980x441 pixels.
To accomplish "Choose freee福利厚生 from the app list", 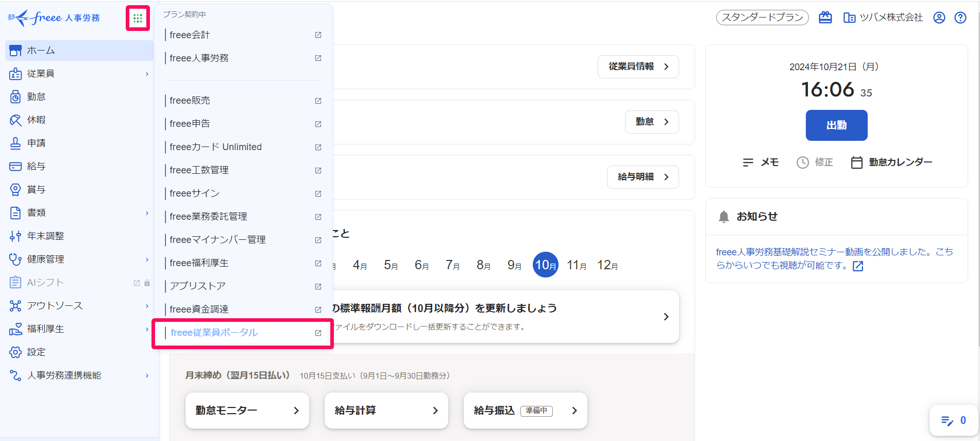I will tap(243, 263).
